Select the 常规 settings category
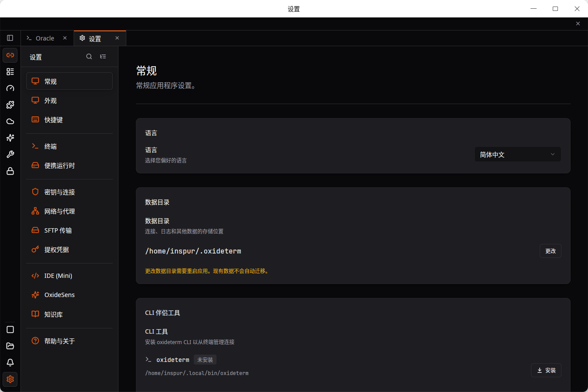This screenshot has height=392, width=588. (x=69, y=81)
